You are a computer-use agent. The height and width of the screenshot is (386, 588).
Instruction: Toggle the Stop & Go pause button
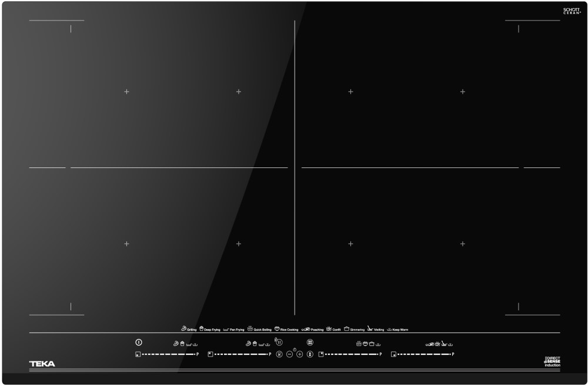(x=279, y=342)
